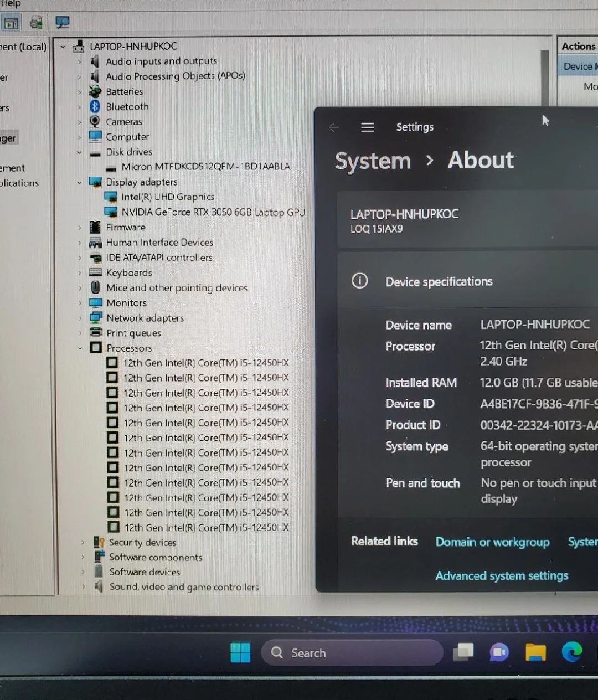598x700 pixels.
Task: Click the Software components category icon
Action: [99, 556]
